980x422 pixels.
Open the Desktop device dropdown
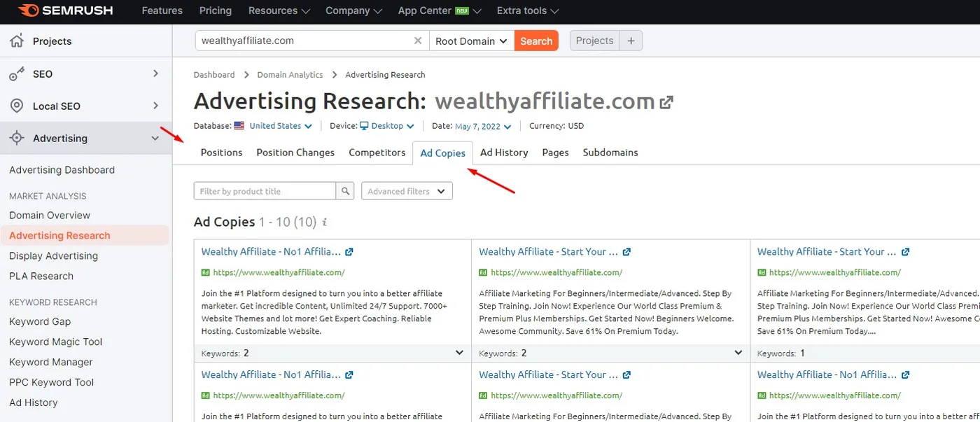[x=392, y=126]
